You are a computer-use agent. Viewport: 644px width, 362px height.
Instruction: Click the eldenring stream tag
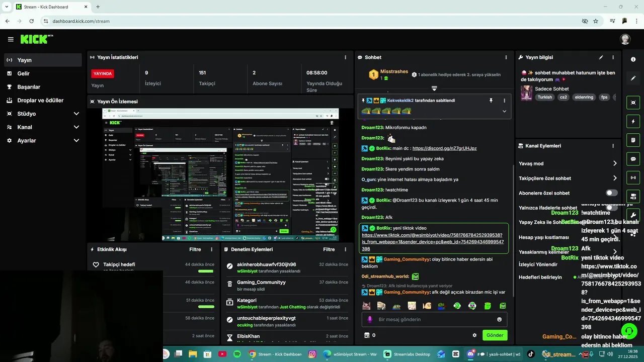point(584,97)
